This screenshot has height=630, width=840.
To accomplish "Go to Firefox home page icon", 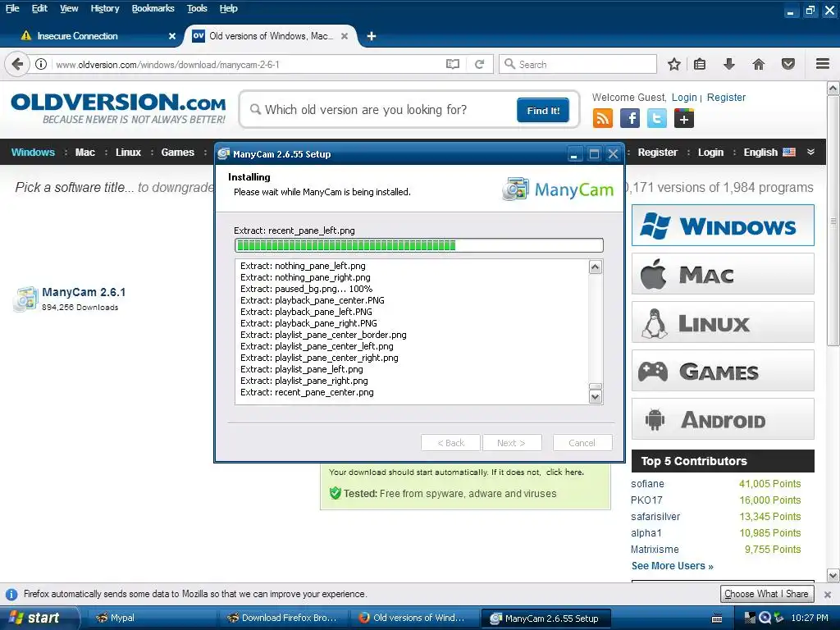I will pos(759,64).
